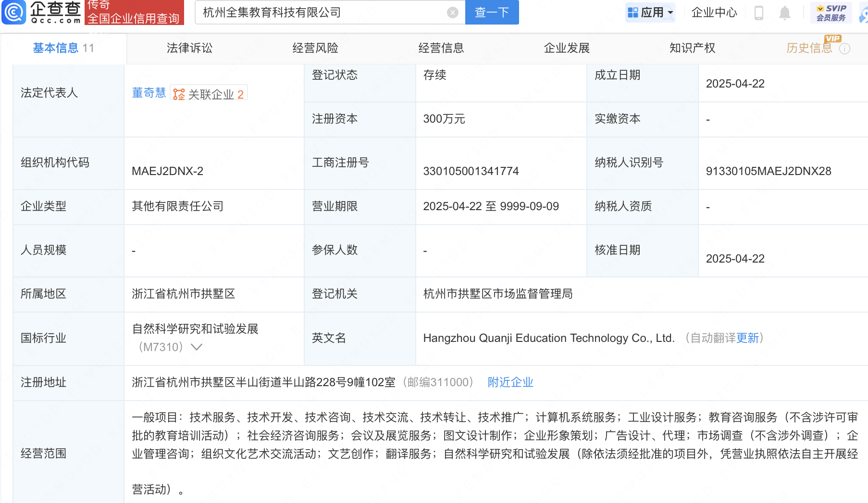Switch to the 法律诉讼 tab
Image resolution: width=868 pixels, height=503 pixels.
click(189, 48)
